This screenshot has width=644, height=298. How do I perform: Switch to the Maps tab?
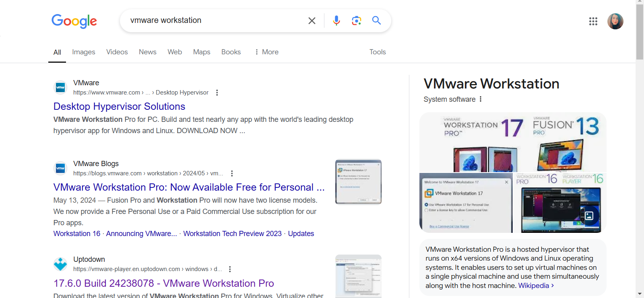(202, 52)
